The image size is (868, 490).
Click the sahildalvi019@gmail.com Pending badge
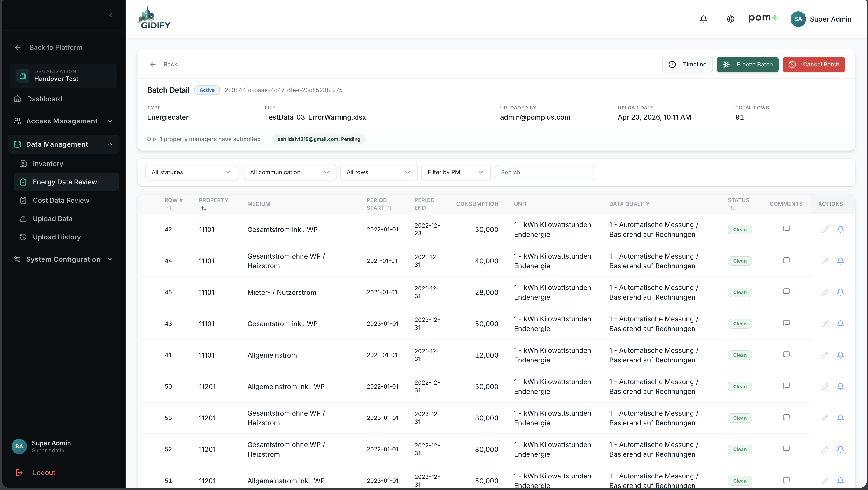click(319, 139)
